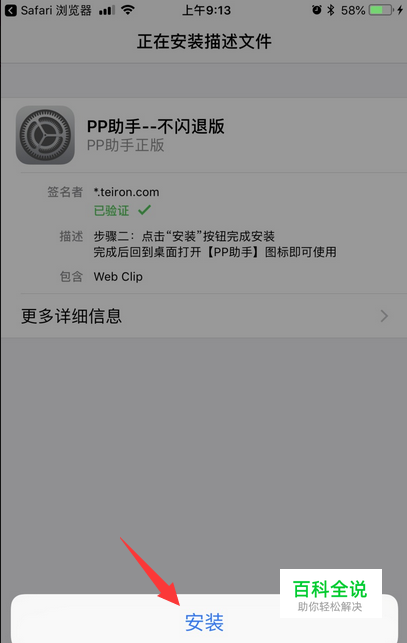407x643 pixels.
Task: Tap the green verified checkmark
Action: coord(144,210)
